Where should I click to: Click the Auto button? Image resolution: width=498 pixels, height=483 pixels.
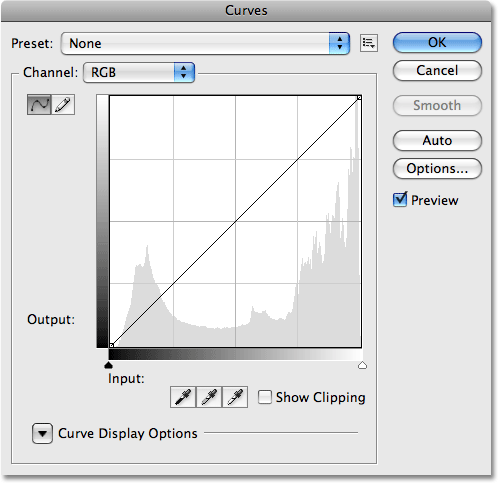[437, 141]
